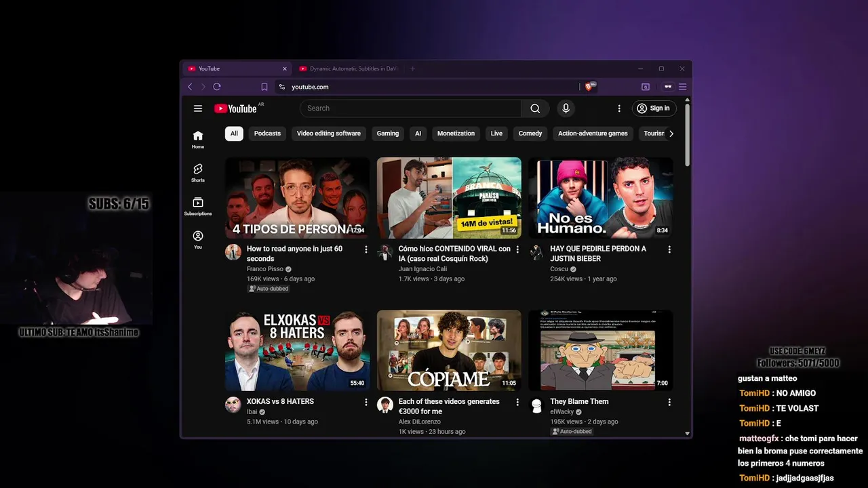
Task: Open Franco Pisso channel avatar
Action: [x=233, y=252]
